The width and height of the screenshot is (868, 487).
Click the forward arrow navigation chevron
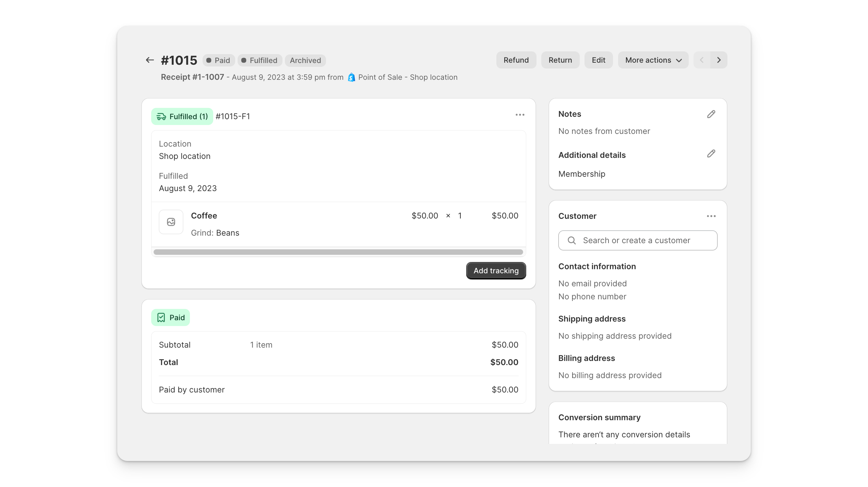pyautogui.click(x=719, y=60)
